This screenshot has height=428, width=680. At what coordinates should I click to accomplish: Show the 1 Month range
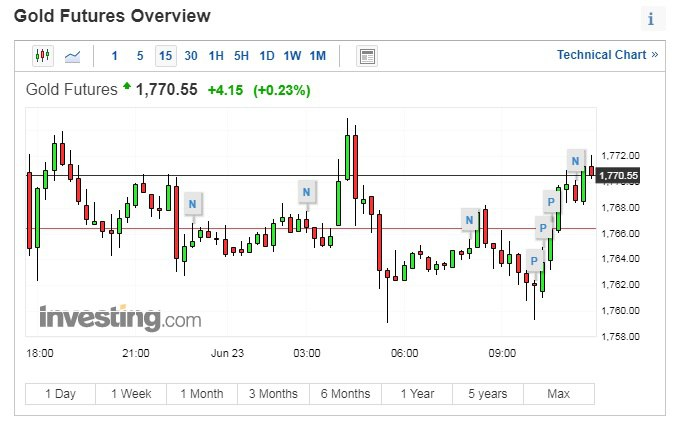click(202, 394)
